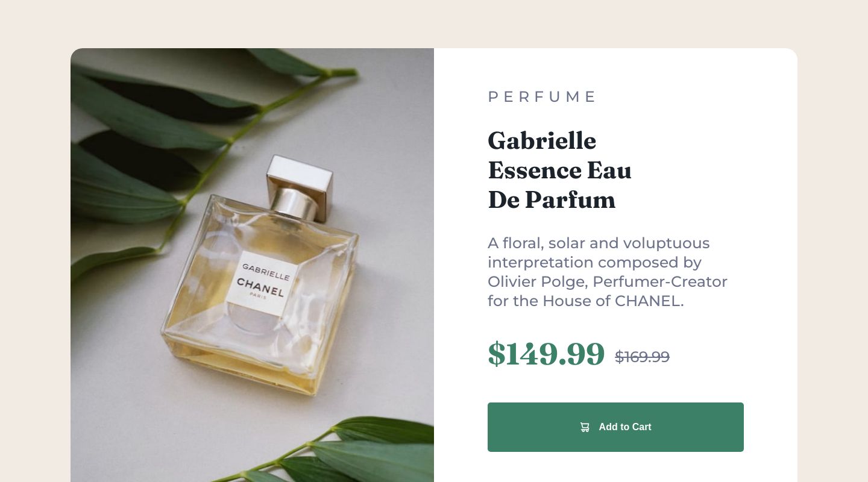Click the GABRIELLE text on bottle label
The width and height of the screenshot is (868, 482).
pyautogui.click(x=266, y=272)
